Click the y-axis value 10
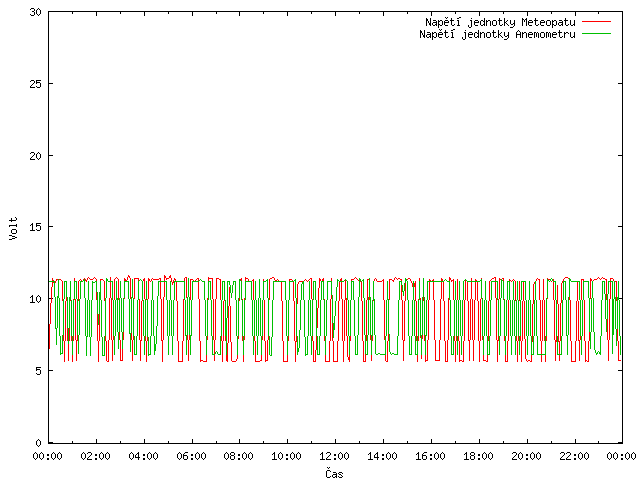This screenshot has width=640, height=480. [36, 299]
